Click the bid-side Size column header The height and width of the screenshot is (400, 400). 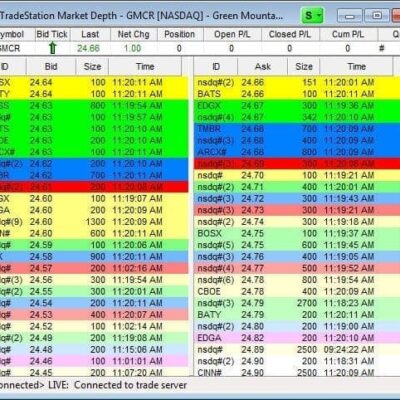click(x=92, y=66)
